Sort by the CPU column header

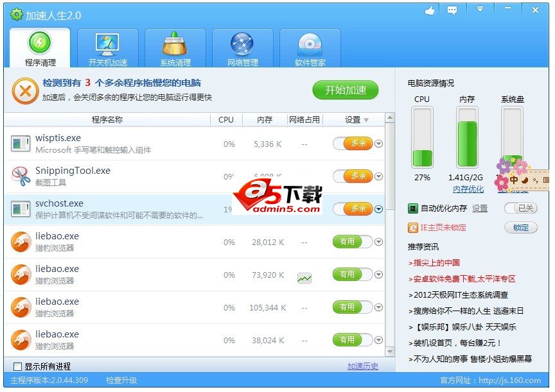(x=226, y=120)
